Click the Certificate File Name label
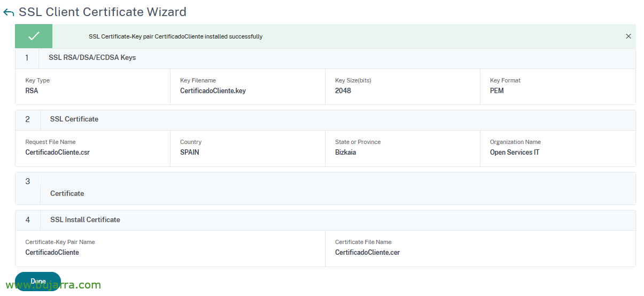This screenshot has height=296, width=644. click(363, 242)
